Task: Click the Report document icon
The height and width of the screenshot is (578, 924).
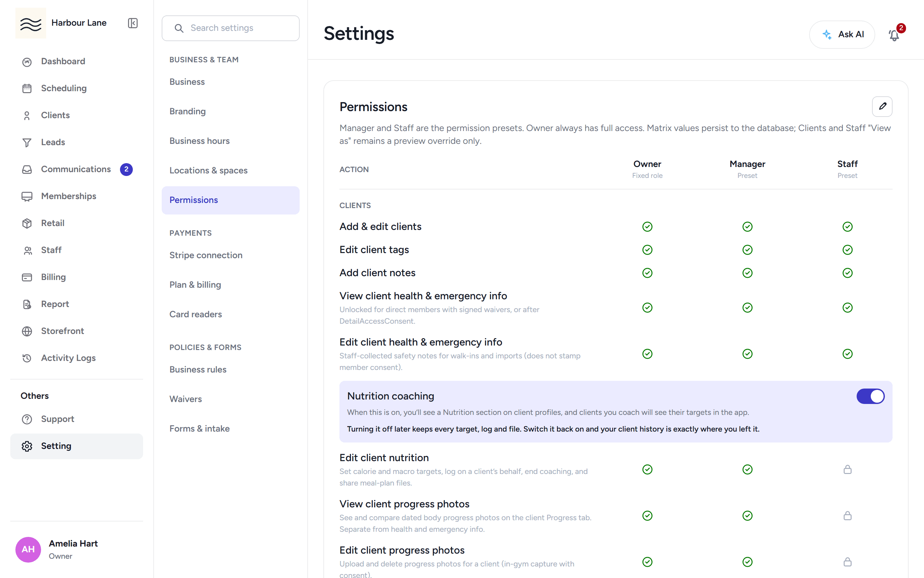Action: point(27,304)
